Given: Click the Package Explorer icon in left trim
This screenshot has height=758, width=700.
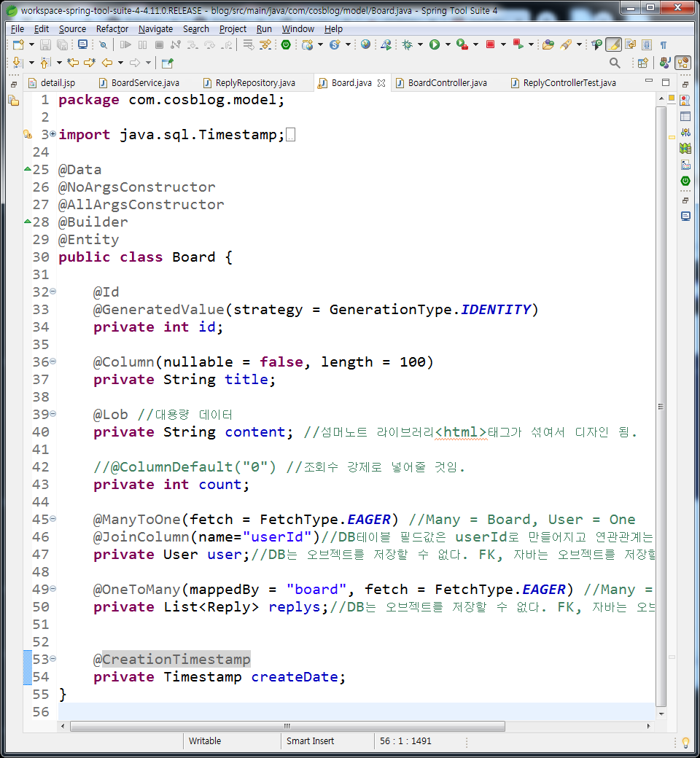Looking at the screenshot, I should 14,101.
